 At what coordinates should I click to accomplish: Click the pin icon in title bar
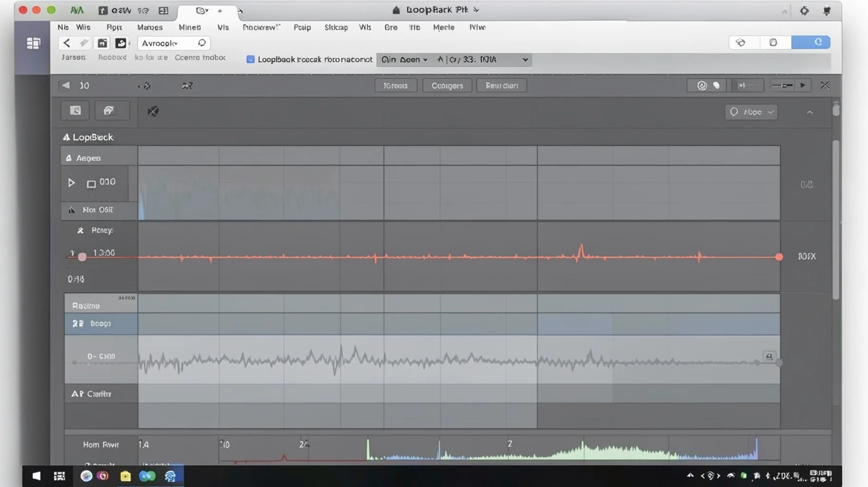pyautogui.click(x=827, y=10)
